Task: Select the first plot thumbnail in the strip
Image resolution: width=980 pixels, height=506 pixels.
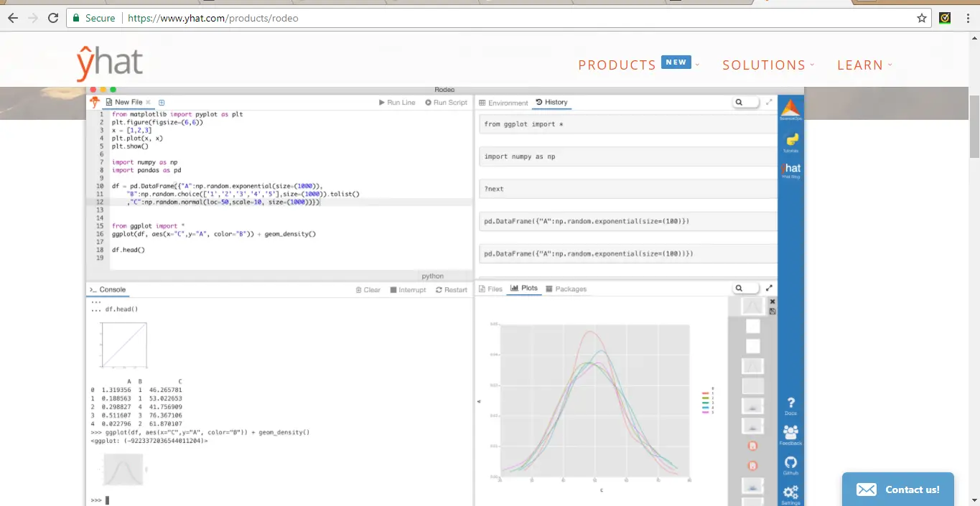Action: coord(752,306)
